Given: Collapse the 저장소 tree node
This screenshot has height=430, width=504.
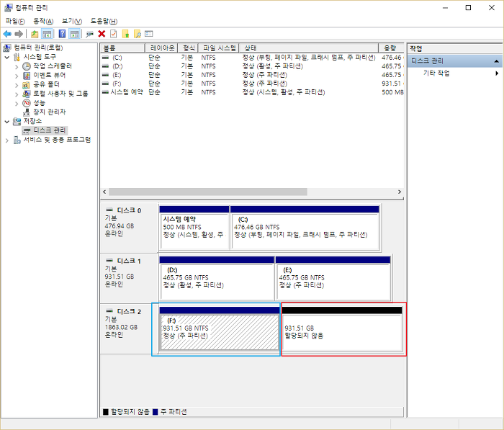Looking at the screenshot, I should (x=7, y=122).
